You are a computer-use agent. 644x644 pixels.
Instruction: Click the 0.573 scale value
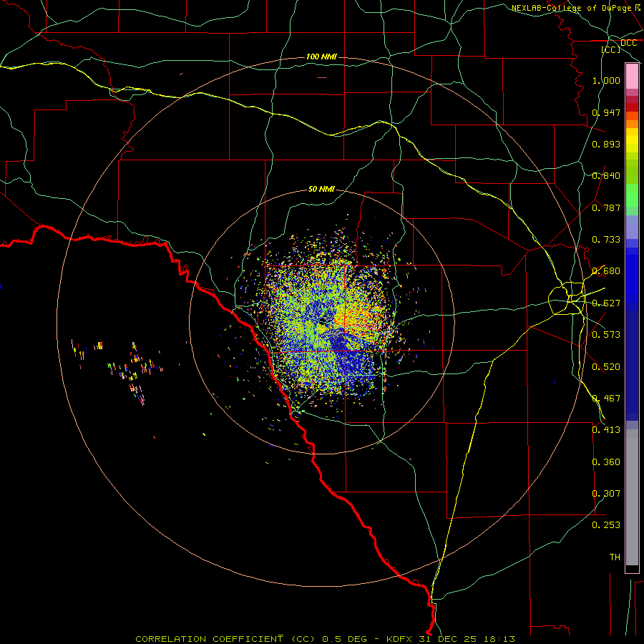coord(606,335)
